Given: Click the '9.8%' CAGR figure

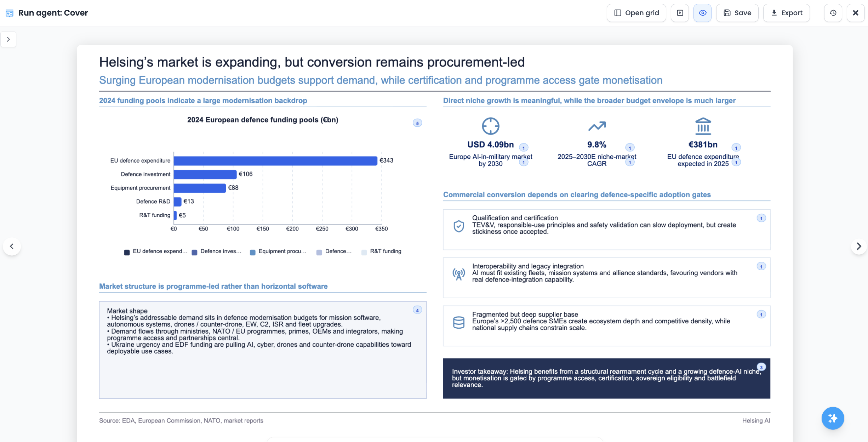Looking at the screenshot, I should pyautogui.click(x=597, y=145).
